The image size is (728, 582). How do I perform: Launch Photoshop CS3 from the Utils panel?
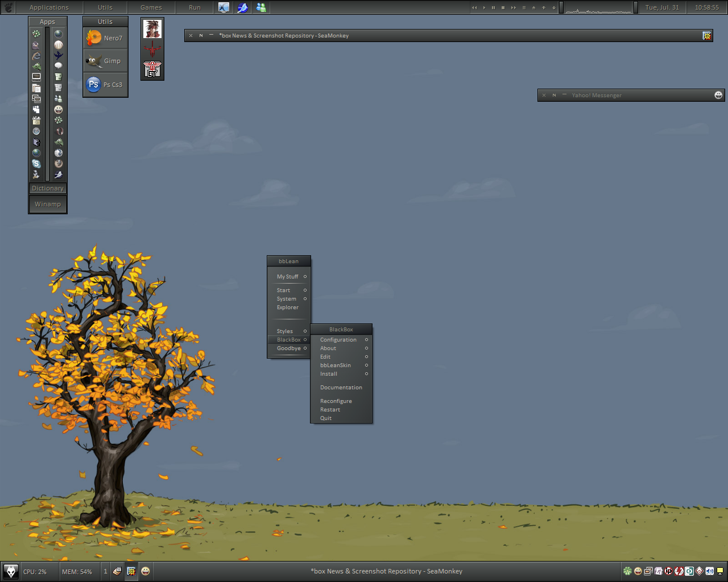click(x=105, y=85)
